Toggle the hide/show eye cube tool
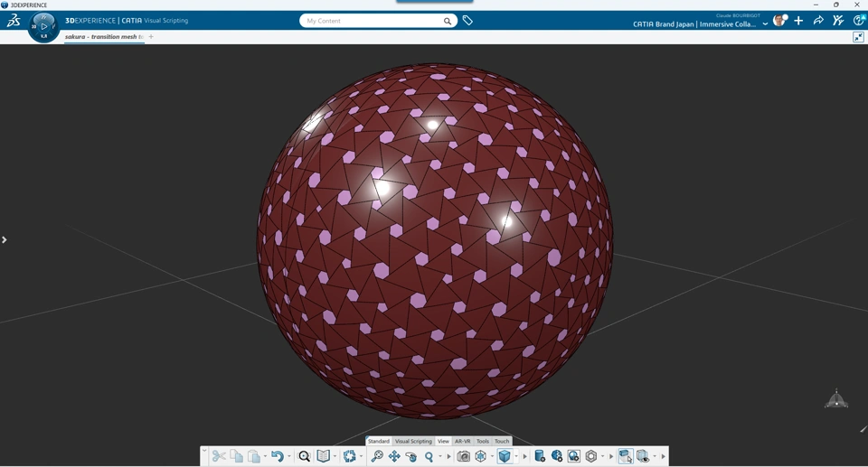The width and height of the screenshot is (868, 467). coord(643,456)
